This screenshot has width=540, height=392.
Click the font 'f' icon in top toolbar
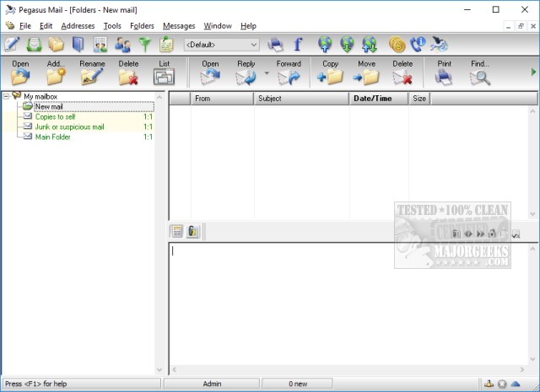click(297, 45)
